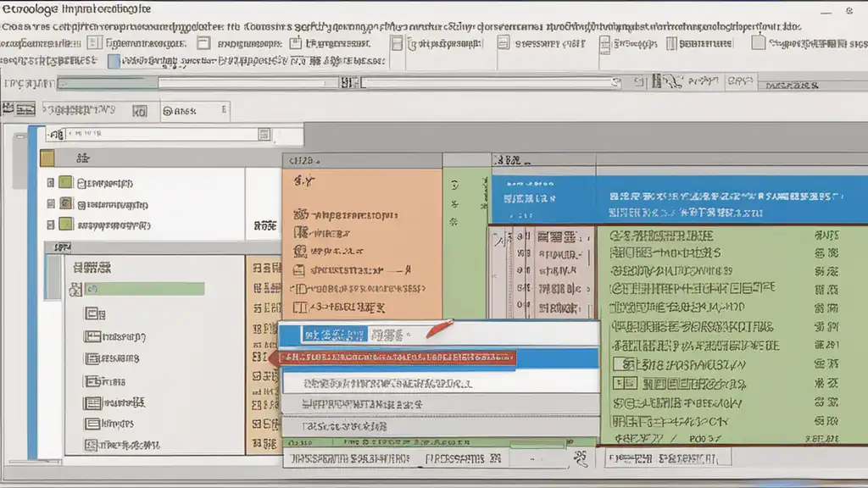Click the small grid button ending the path field

click(x=264, y=135)
